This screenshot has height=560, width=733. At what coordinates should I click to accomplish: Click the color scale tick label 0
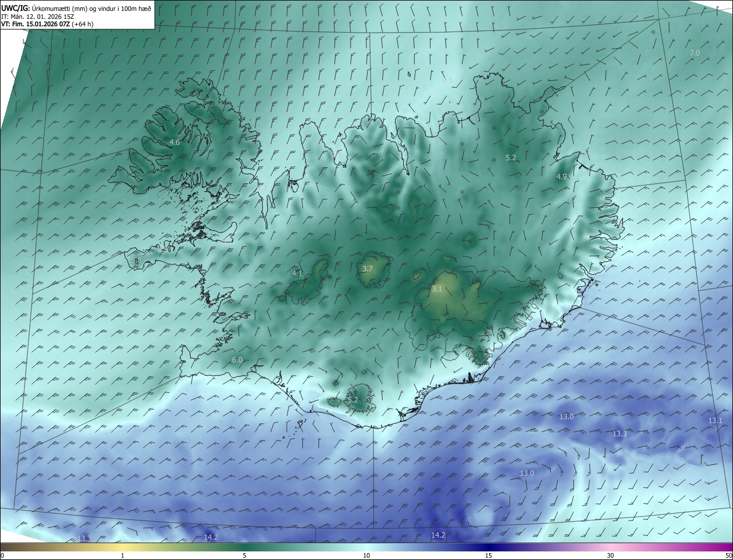pos(2,555)
